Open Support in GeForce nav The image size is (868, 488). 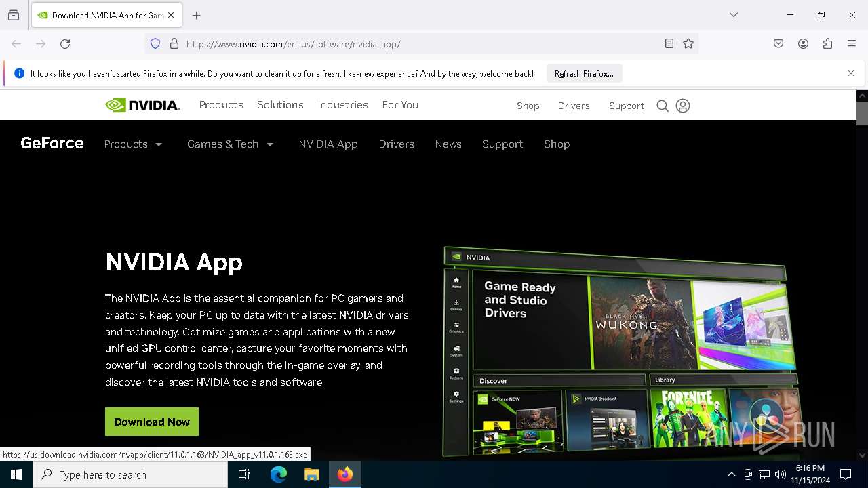tap(502, 144)
